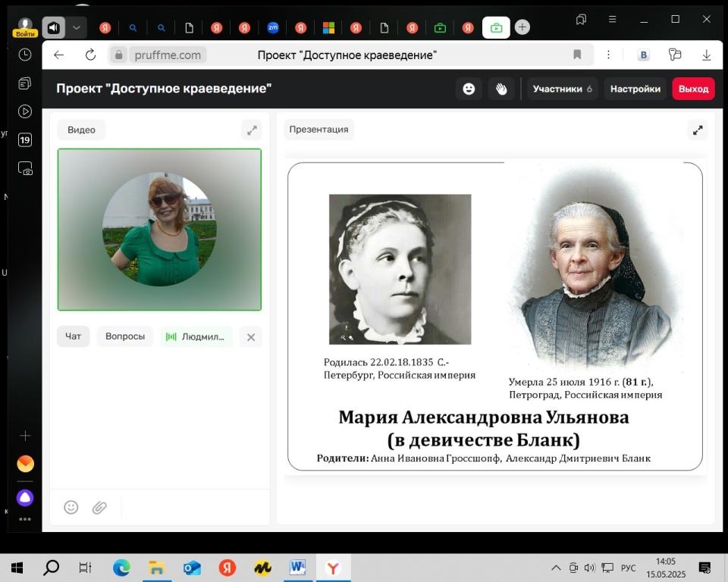Screen dimensions: 728x582
Task: Open Настройки settings
Action: (x=635, y=89)
